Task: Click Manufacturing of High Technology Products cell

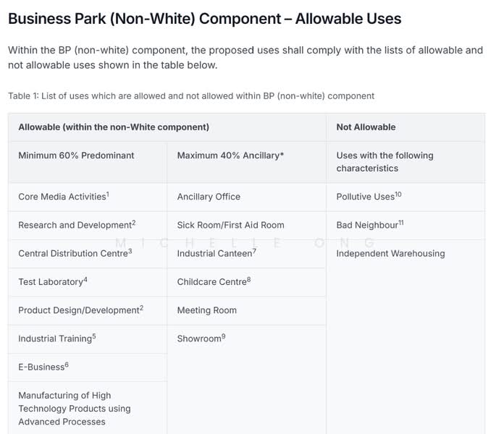Action: [88, 408]
